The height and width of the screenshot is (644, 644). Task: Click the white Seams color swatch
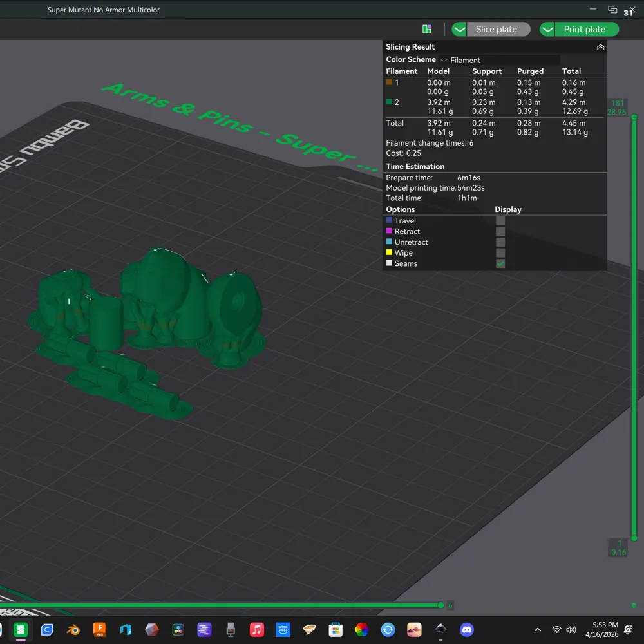tap(389, 263)
